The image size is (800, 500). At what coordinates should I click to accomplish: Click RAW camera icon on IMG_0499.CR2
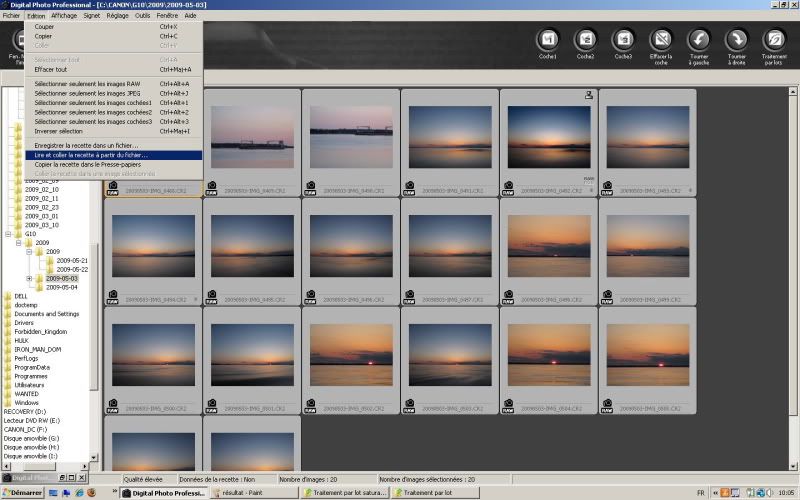coord(607,297)
